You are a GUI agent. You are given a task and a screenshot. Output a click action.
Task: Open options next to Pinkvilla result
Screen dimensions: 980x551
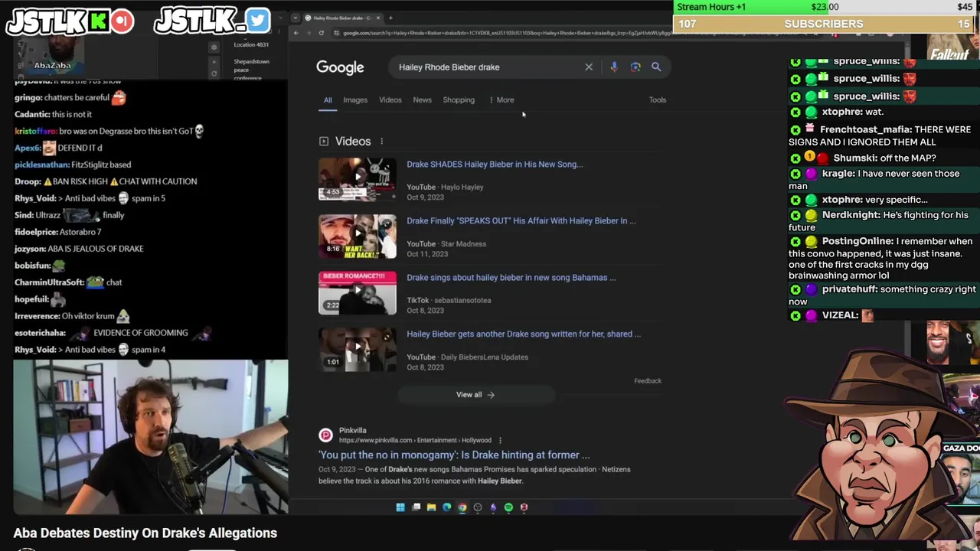(x=500, y=440)
